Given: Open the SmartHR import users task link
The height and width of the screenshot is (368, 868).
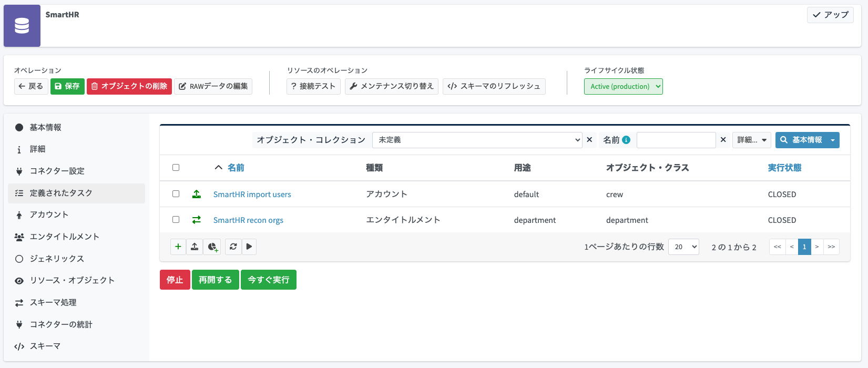Looking at the screenshot, I should click(252, 195).
